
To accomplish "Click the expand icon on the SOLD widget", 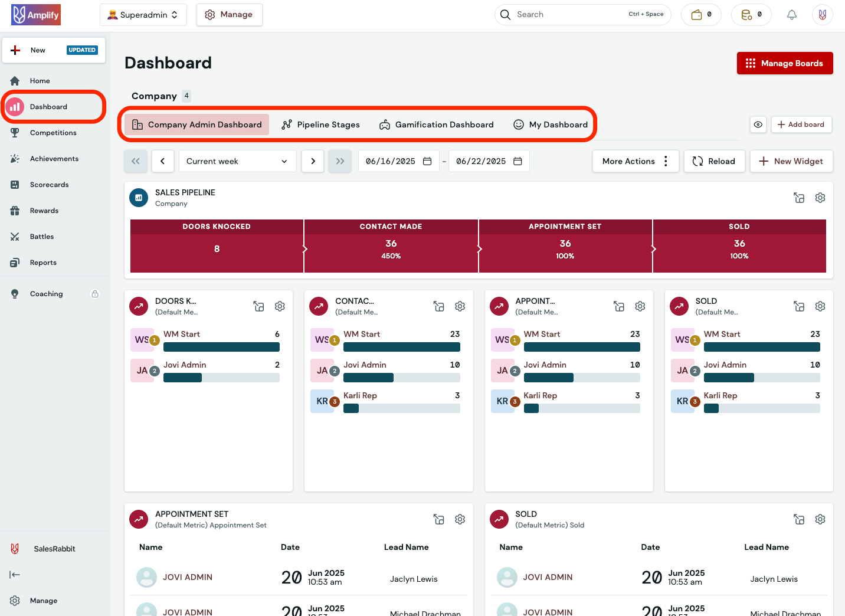I will [799, 306].
